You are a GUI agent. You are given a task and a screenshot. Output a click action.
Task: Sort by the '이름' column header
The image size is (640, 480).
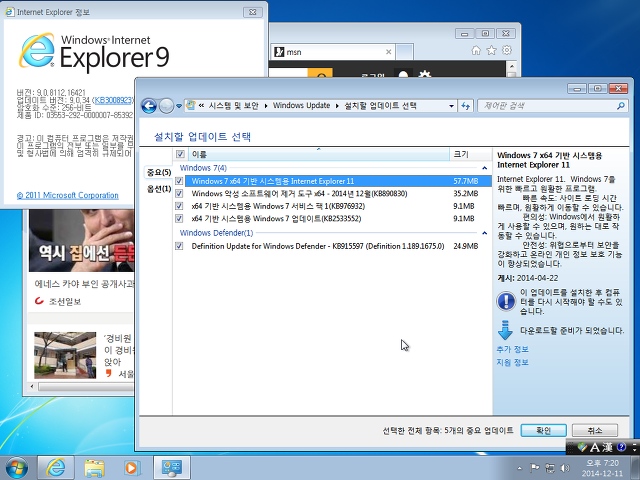coord(318,154)
